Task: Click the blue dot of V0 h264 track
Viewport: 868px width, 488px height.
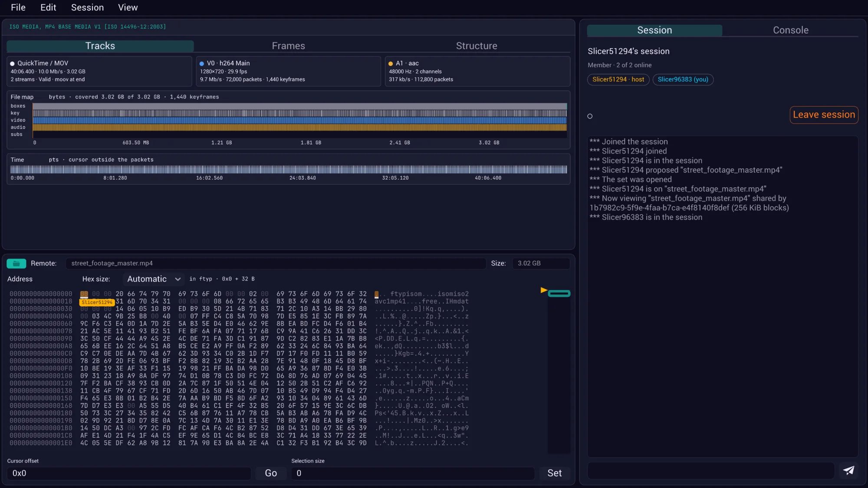Action: click(x=201, y=63)
